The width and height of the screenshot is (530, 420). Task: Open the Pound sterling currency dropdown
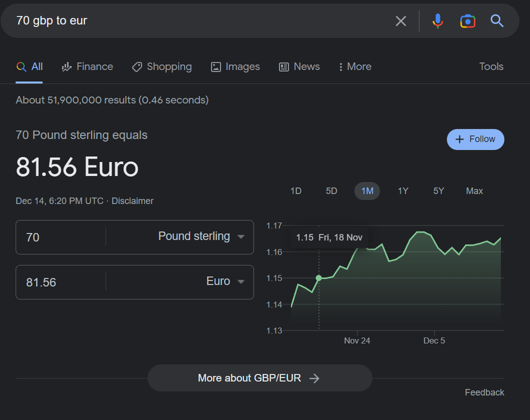pyautogui.click(x=202, y=237)
